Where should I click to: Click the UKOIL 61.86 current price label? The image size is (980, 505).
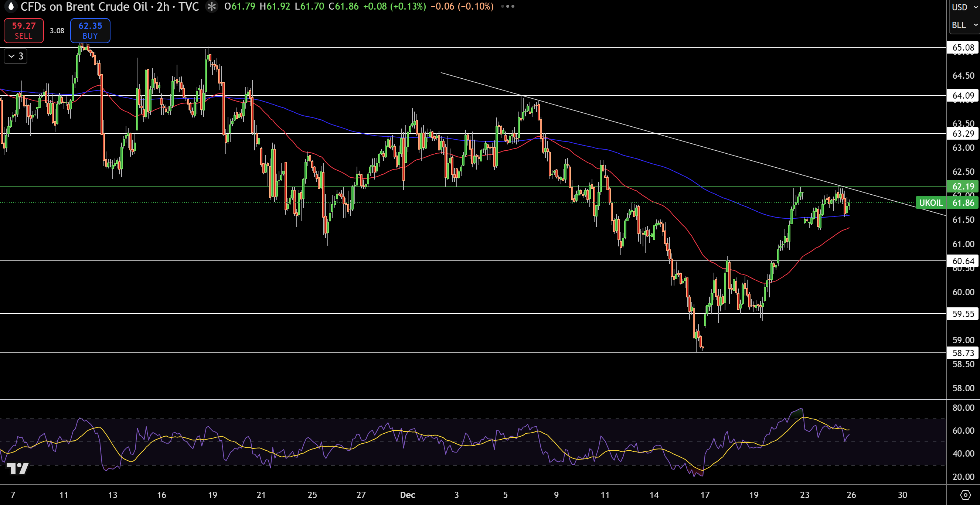click(x=946, y=203)
